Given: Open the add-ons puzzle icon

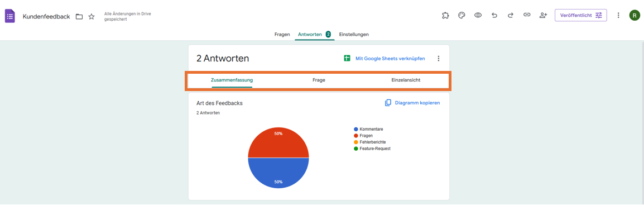Looking at the screenshot, I should pos(445,15).
